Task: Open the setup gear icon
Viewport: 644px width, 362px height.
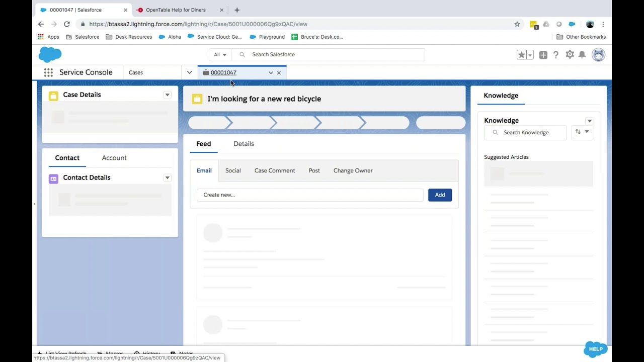Action: coord(570,54)
